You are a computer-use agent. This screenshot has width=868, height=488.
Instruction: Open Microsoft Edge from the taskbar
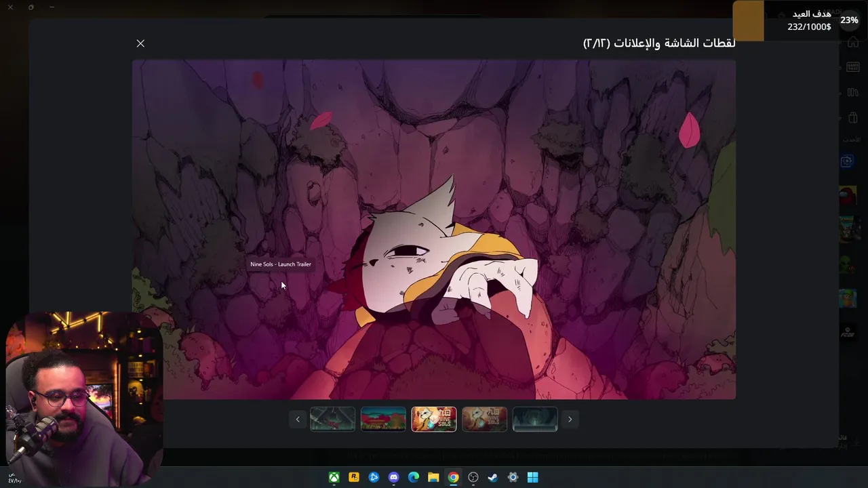(x=414, y=477)
